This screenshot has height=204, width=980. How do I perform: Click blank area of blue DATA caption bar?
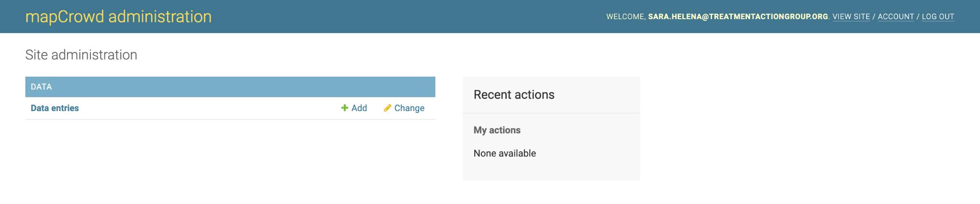[x=239, y=87]
